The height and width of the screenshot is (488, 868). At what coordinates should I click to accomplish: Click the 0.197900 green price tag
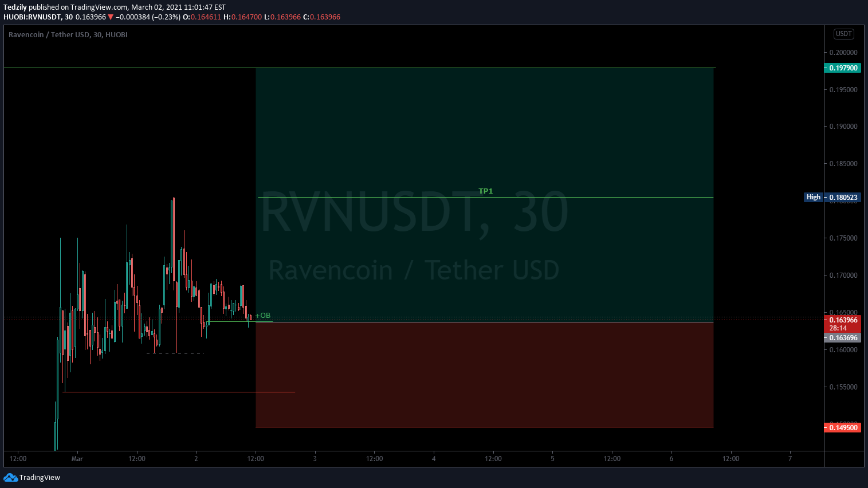[842, 68]
